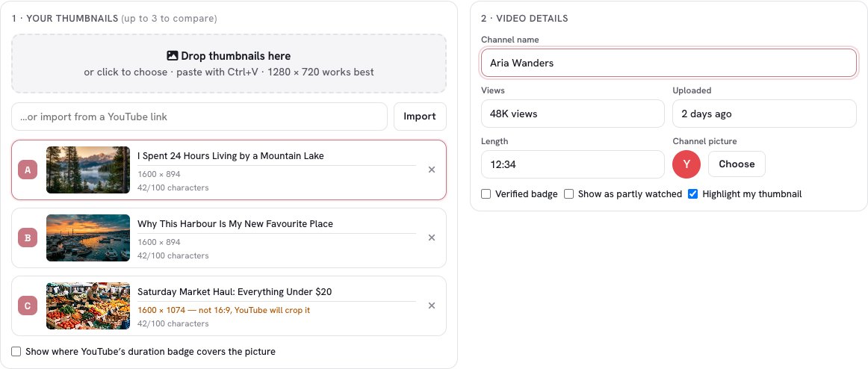The width and height of the screenshot is (868, 369).
Task: Click 42/100 characters under Saturday Market
Action: (173, 323)
